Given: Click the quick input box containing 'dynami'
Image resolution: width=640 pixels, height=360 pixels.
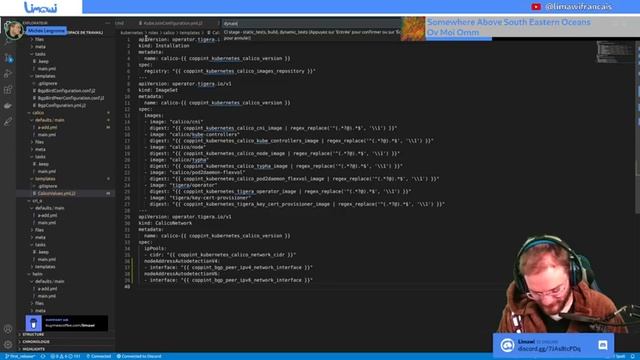Looking at the screenshot, I should [x=312, y=24].
